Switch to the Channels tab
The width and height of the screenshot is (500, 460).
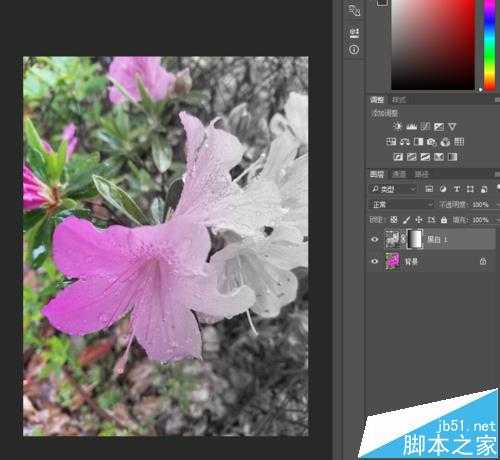[x=399, y=174]
